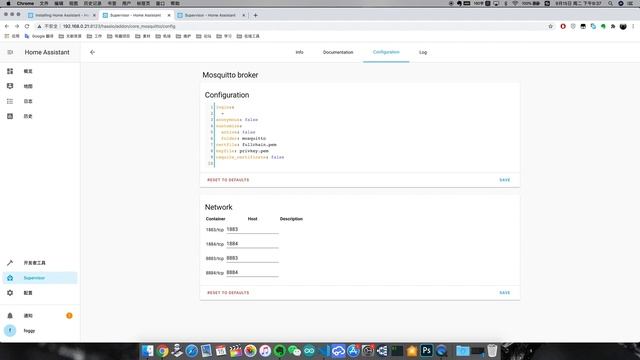Switch to the Log tab
The image size is (640, 360).
[423, 52]
